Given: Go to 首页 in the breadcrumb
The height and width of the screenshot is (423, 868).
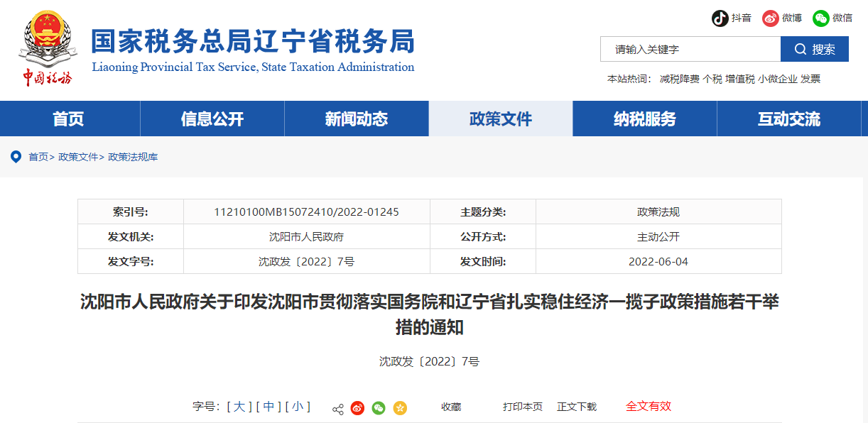Looking at the screenshot, I should [38, 157].
